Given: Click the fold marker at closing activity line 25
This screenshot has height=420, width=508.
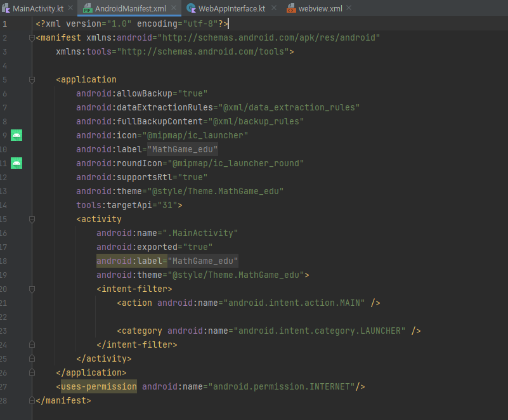Looking at the screenshot, I should point(32,358).
